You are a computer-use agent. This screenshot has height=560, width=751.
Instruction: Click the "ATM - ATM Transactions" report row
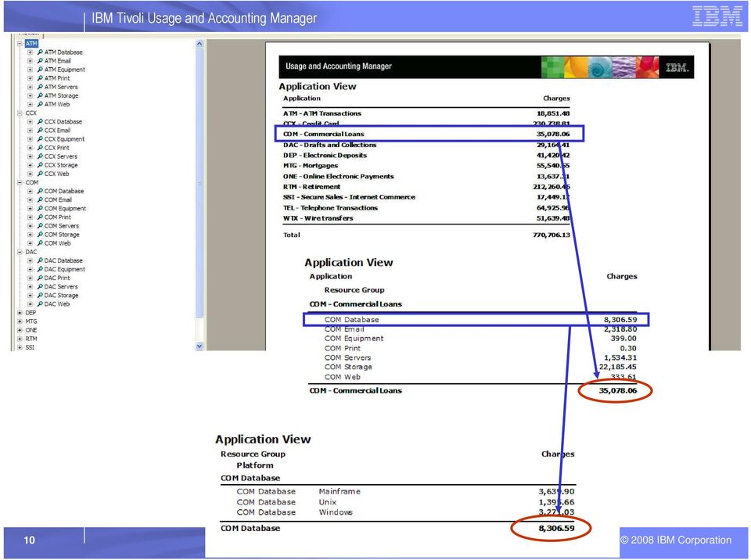(426, 113)
